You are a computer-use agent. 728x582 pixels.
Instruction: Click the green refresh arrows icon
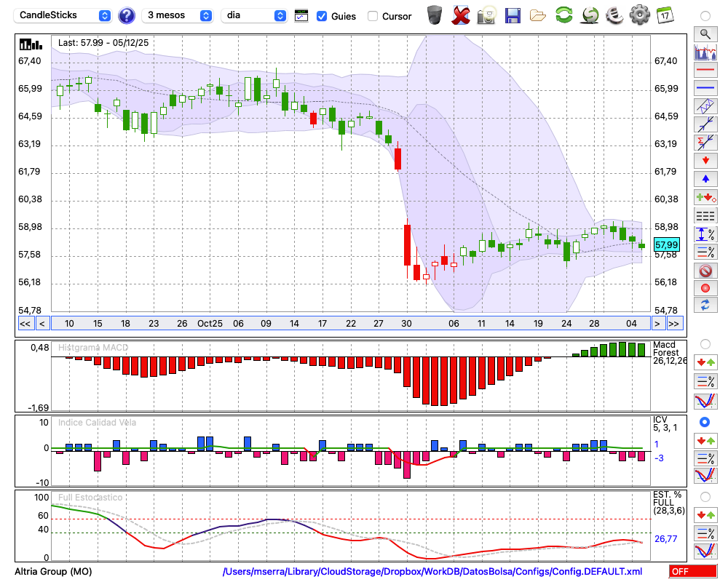[x=563, y=15]
